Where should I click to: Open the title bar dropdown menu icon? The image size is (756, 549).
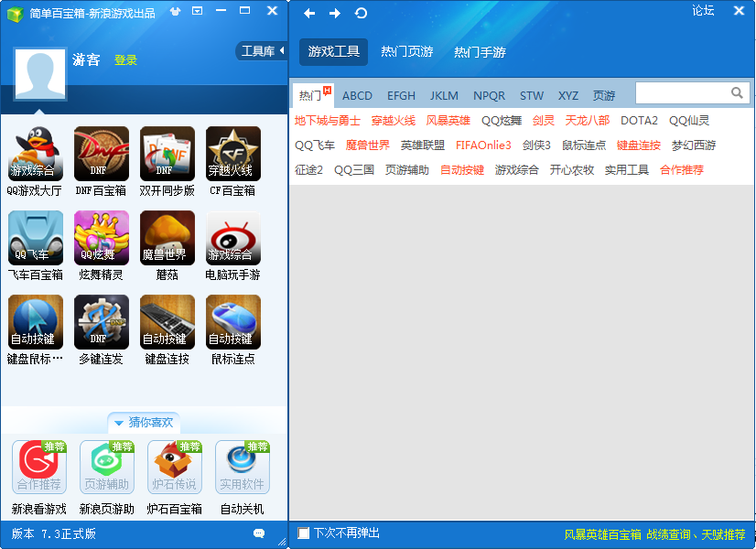[x=197, y=11]
